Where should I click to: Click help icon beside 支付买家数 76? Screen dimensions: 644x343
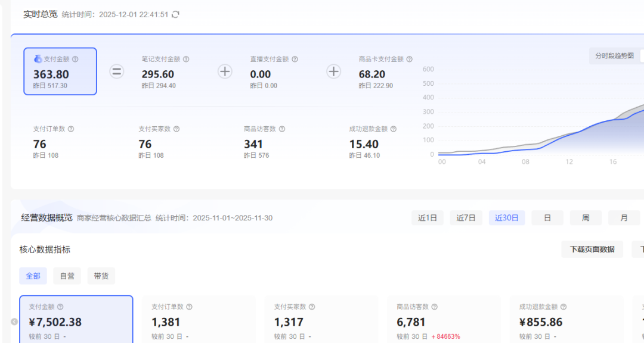[177, 129]
